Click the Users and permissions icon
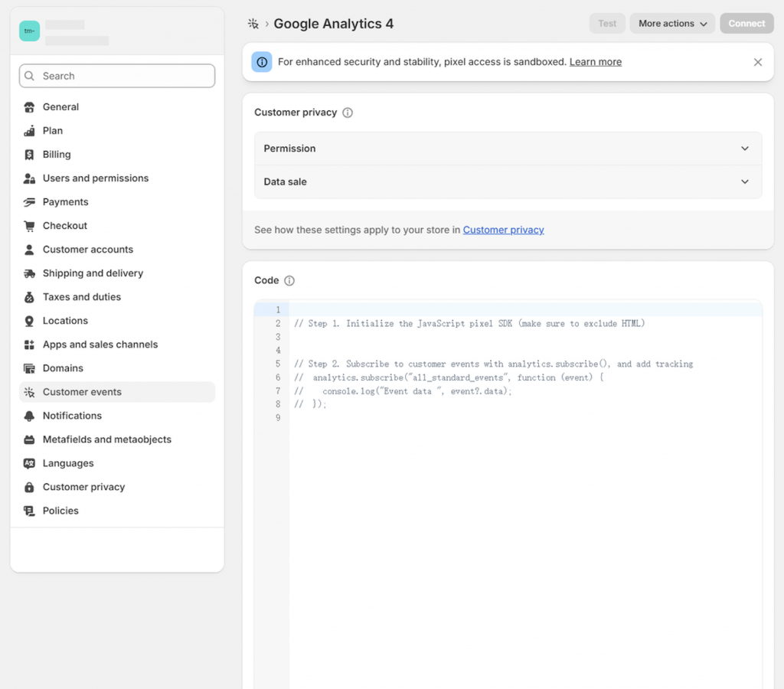This screenshot has height=689, width=784. [x=30, y=178]
